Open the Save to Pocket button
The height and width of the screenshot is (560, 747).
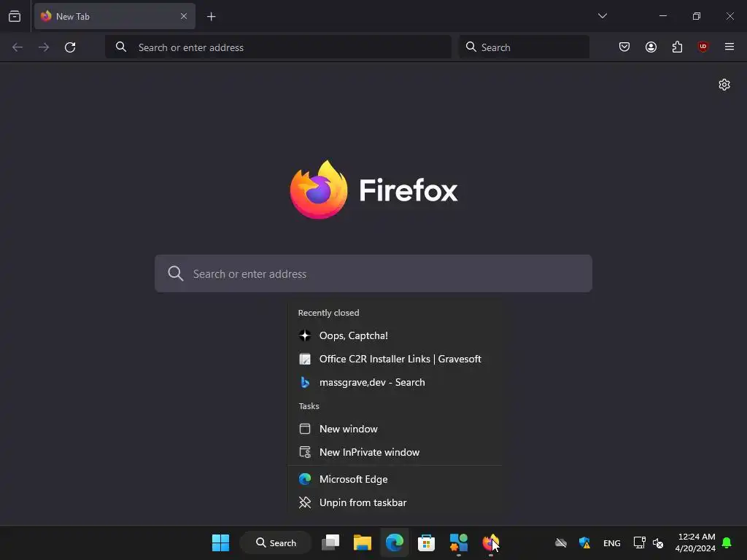624,47
